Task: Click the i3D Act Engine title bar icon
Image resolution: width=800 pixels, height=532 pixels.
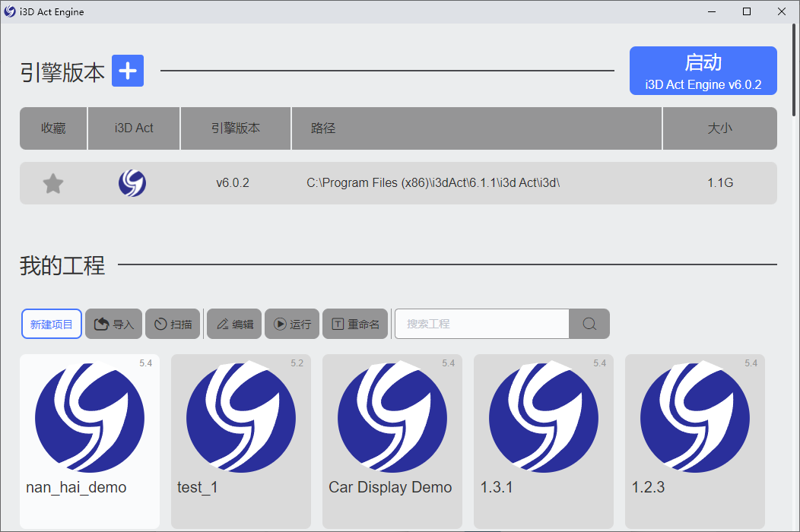Action: click(x=10, y=11)
